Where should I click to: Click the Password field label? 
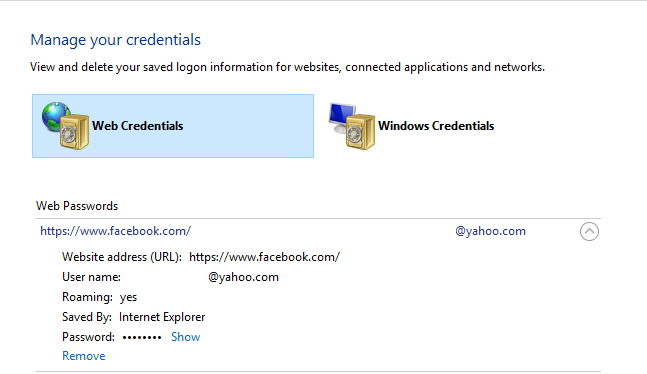click(x=88, y=337)
